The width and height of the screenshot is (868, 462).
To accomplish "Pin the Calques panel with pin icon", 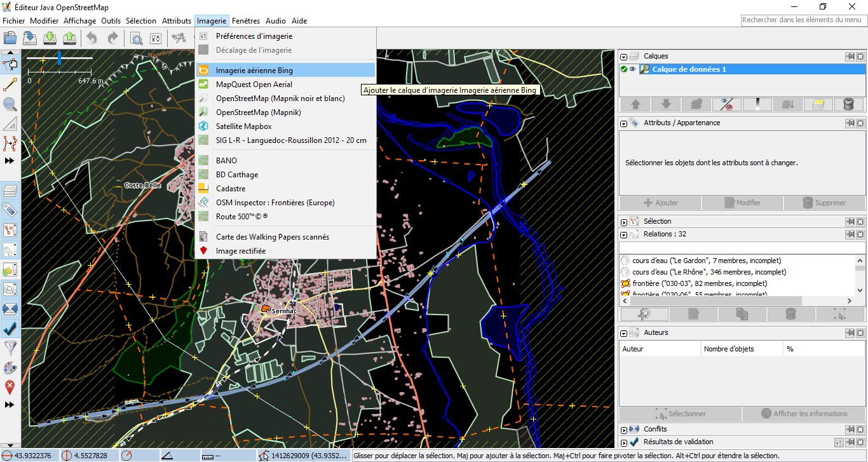I will pos(850,57).
